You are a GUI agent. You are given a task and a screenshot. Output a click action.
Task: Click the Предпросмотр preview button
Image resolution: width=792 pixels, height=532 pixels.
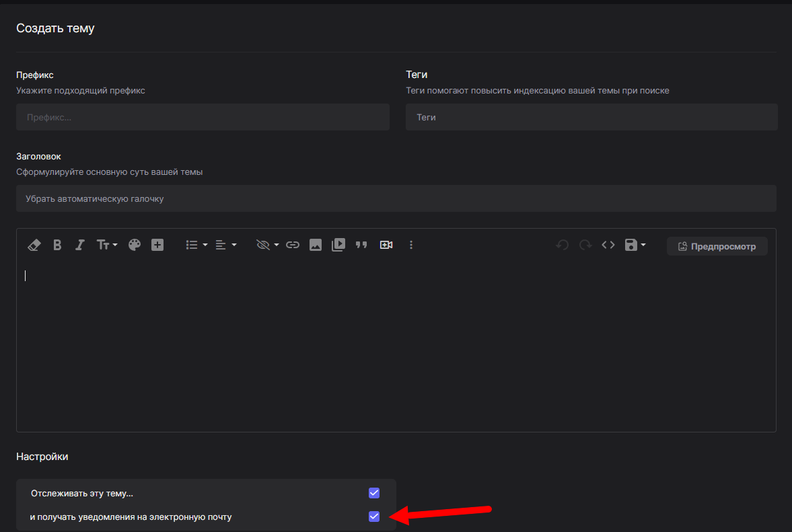click(x=717, y=246)
